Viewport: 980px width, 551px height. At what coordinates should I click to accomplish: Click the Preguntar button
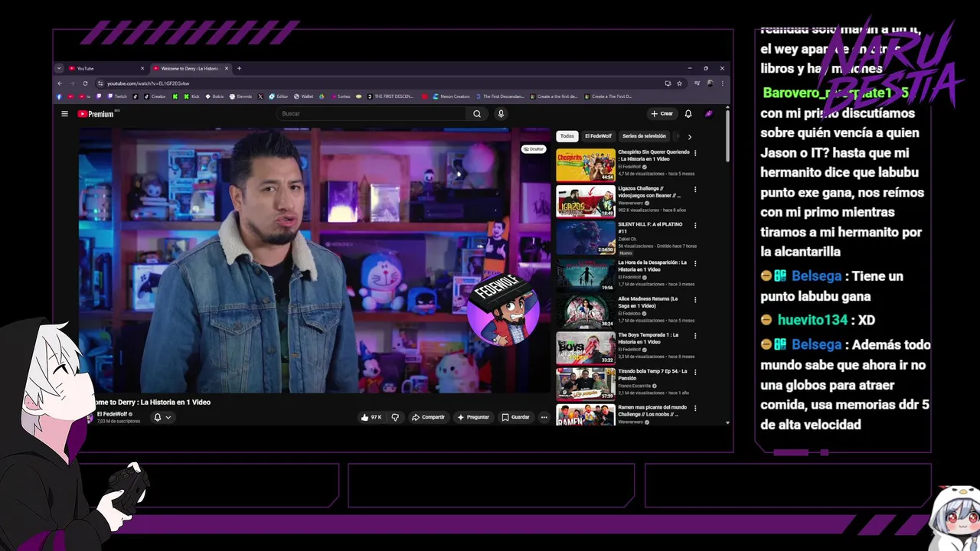472,417
